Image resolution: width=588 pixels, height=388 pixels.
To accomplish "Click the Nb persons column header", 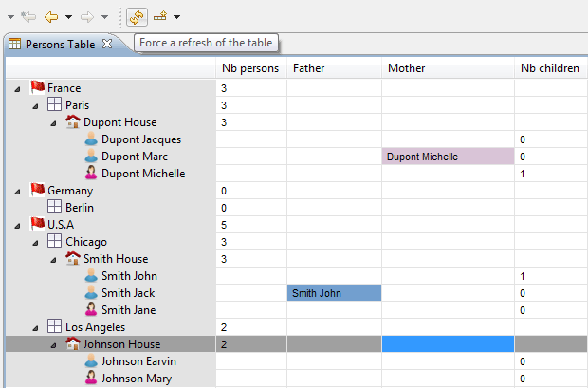I will (250, 68).
